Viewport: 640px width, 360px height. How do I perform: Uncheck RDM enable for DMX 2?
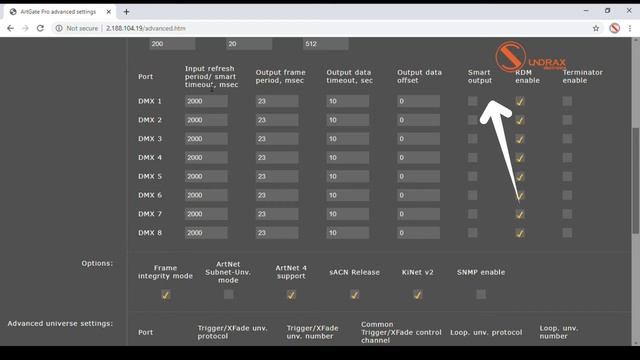click(520, 120)
